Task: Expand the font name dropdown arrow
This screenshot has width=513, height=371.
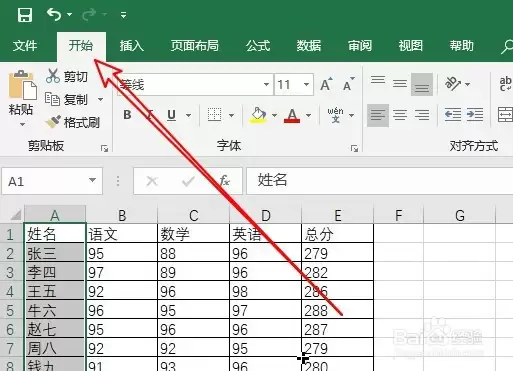Action: click(x=266, y=84)
